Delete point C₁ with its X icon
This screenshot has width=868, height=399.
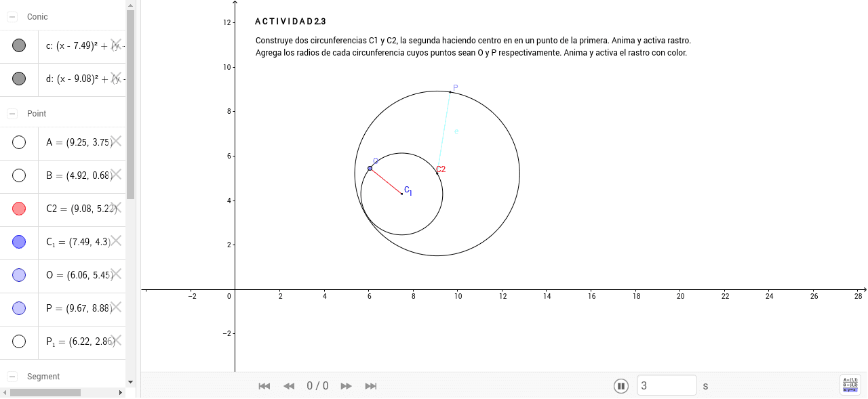pyautogui.click(x=116, y=240)
